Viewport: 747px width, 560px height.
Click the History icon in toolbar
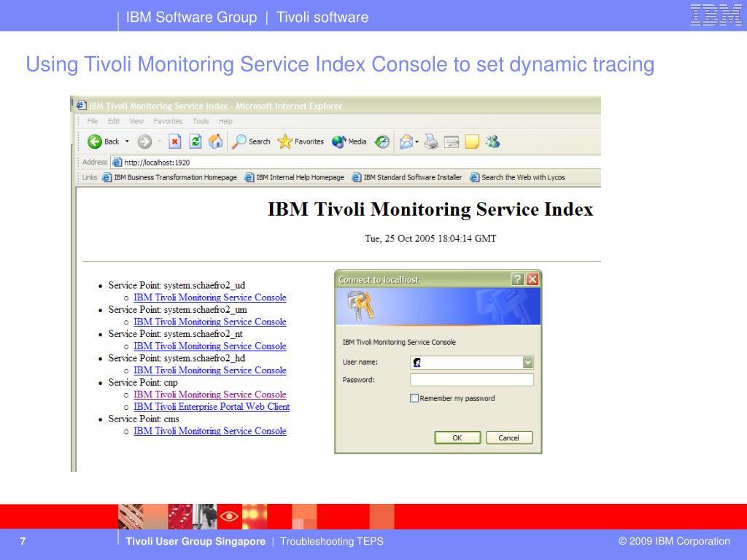pos(382,141)
